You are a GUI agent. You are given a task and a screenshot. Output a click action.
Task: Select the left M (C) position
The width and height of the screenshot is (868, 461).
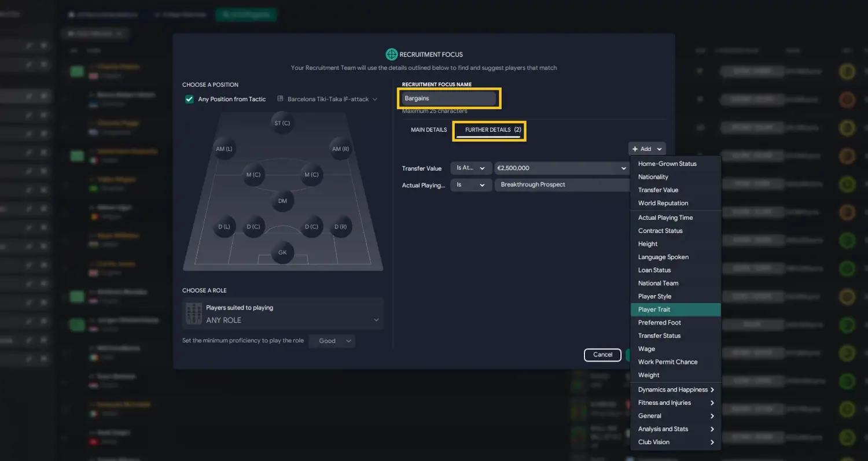pos(253,175)
